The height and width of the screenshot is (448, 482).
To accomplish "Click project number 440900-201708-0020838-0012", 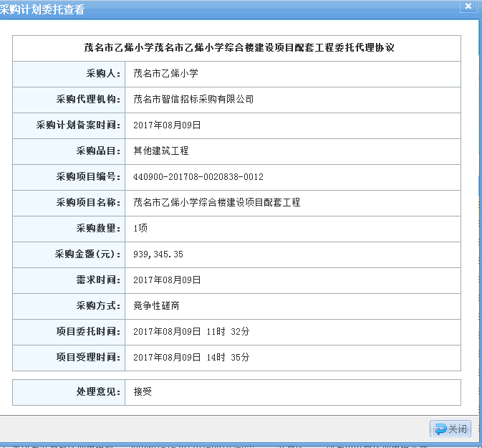I will (x=198, y=176).
